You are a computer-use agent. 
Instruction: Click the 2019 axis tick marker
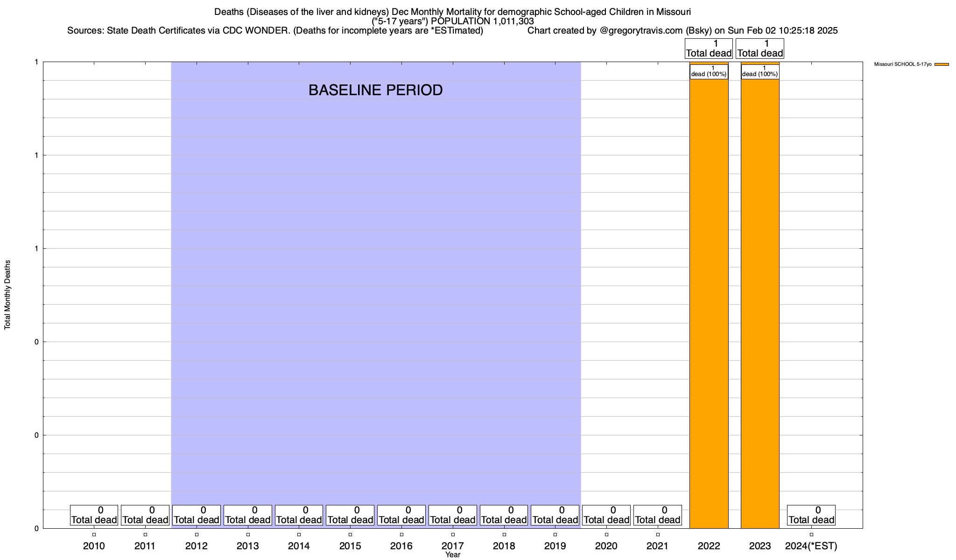(x=555, y=535)
